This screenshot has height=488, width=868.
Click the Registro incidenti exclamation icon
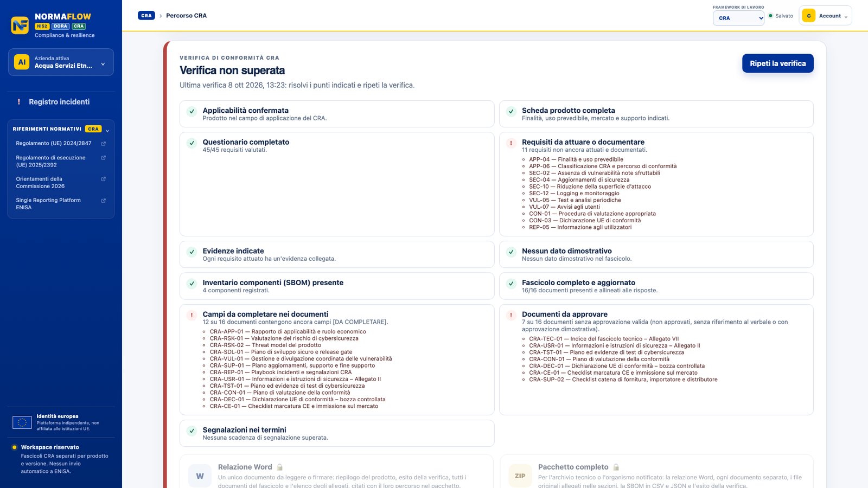19,102
